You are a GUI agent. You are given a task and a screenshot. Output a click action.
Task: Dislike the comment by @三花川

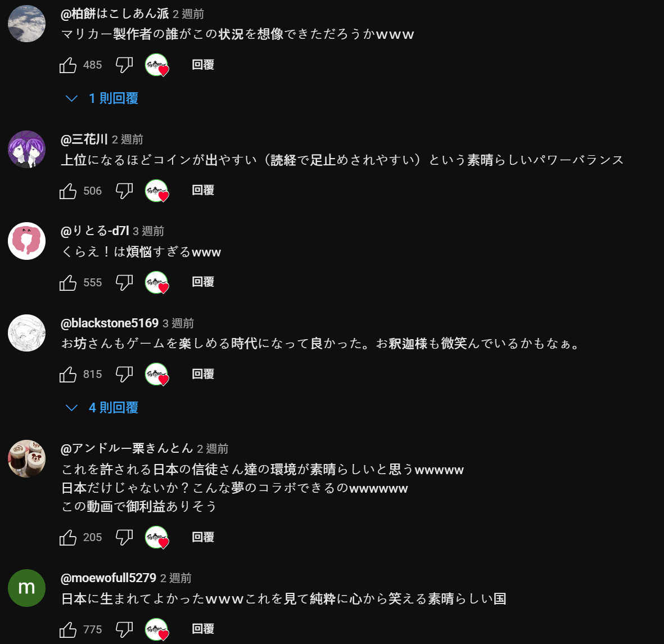point(124,191)
